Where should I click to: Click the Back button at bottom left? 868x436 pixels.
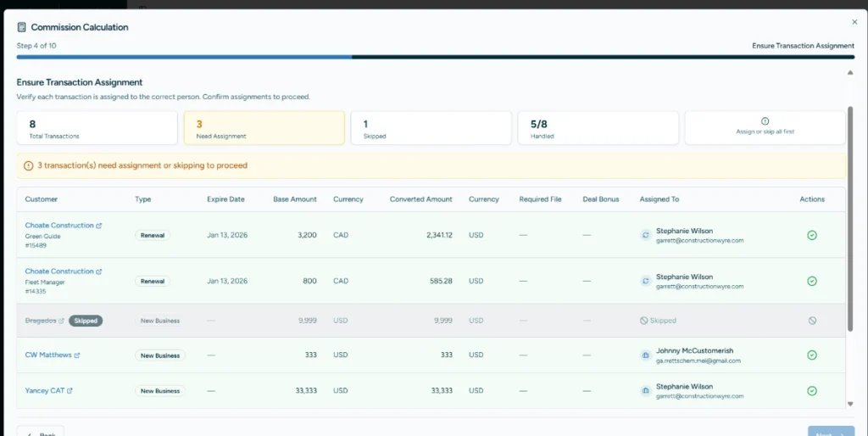pyautogui.click(x=41, y=431)
